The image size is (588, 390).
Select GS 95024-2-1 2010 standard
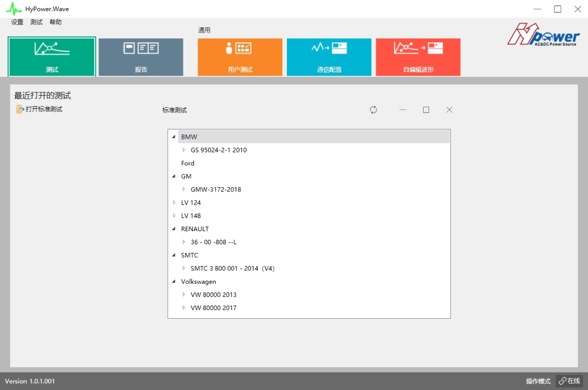click(219, 150)
